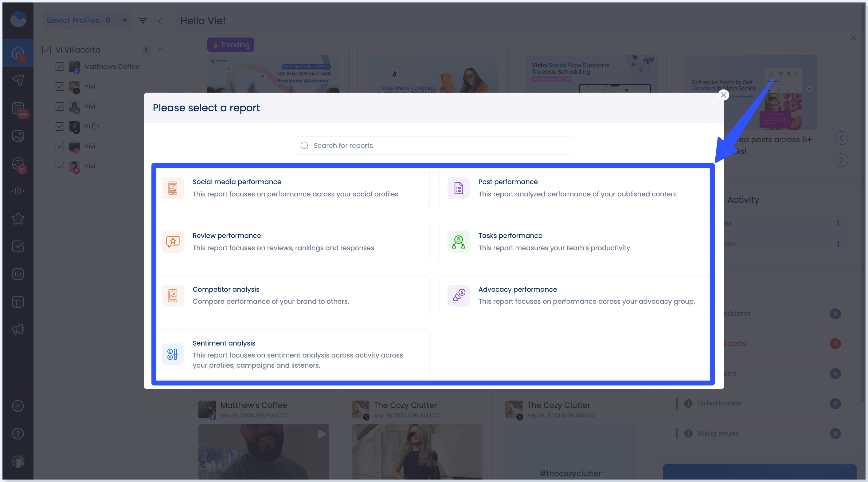Select the Advocacy megaphone icon in sidebar

click(18, 329)
